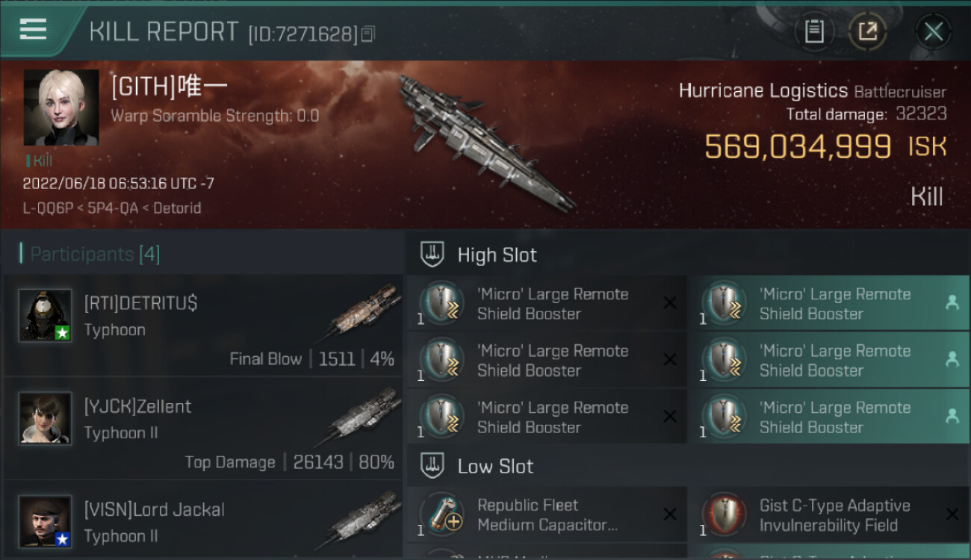Select the Capacitor module's X mark
971x560 pixels.
coord(670,514)
